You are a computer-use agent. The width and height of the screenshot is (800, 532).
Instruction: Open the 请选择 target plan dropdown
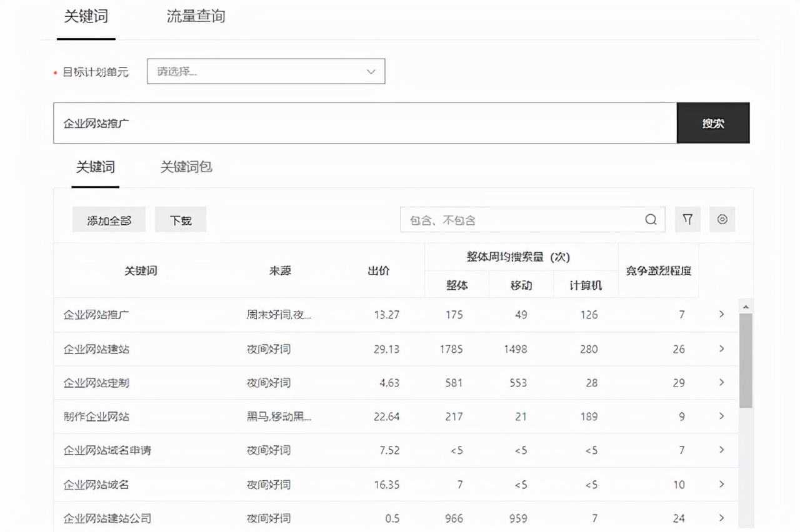point(266,71)
